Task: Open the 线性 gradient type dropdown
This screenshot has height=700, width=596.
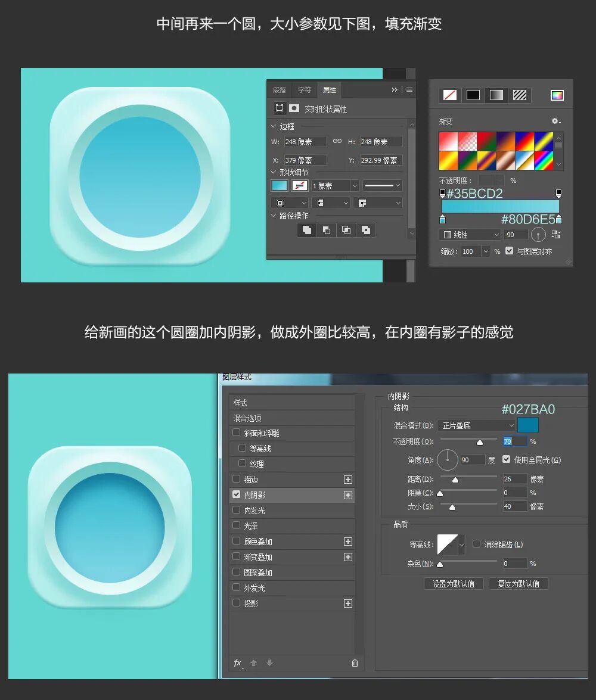Action: tap(469, 235)
